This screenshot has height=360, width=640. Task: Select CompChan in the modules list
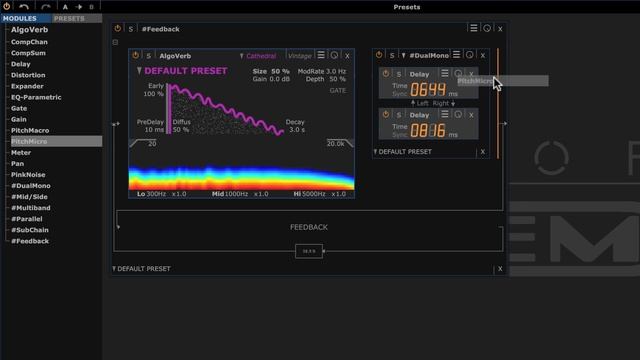29,42
